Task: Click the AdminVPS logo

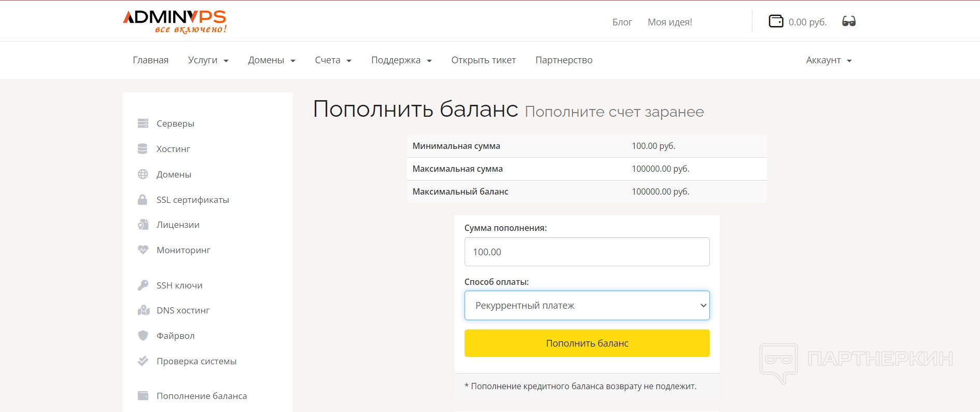Action: tap(175, 22)
